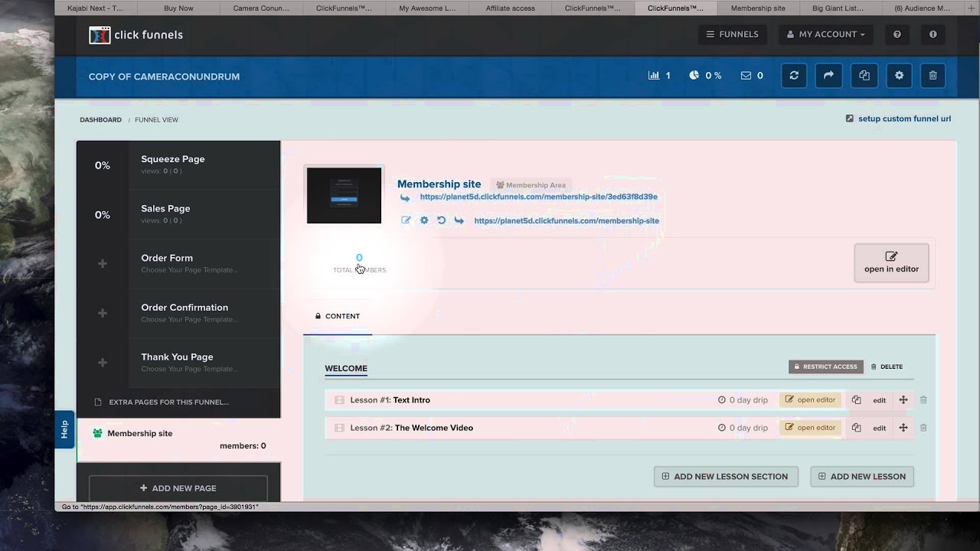Open the FUNNELS menu

click(x=733, y=34)
